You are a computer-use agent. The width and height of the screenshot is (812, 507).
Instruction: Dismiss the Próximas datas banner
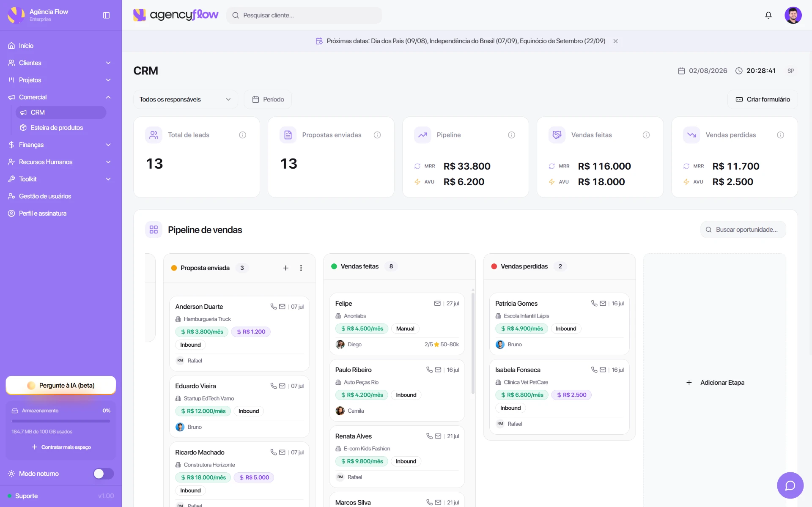click(615, 41)
